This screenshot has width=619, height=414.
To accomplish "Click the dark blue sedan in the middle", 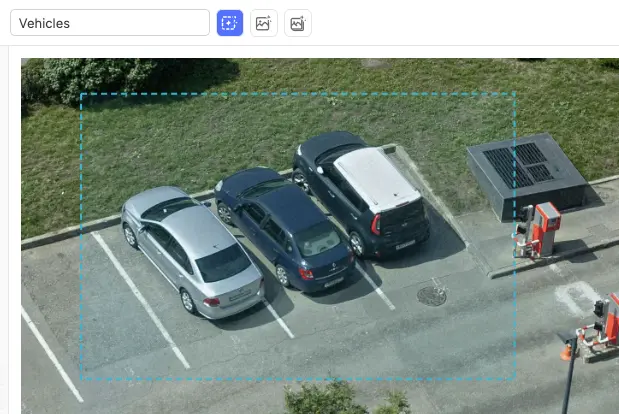I will click(x=284, y=229).
